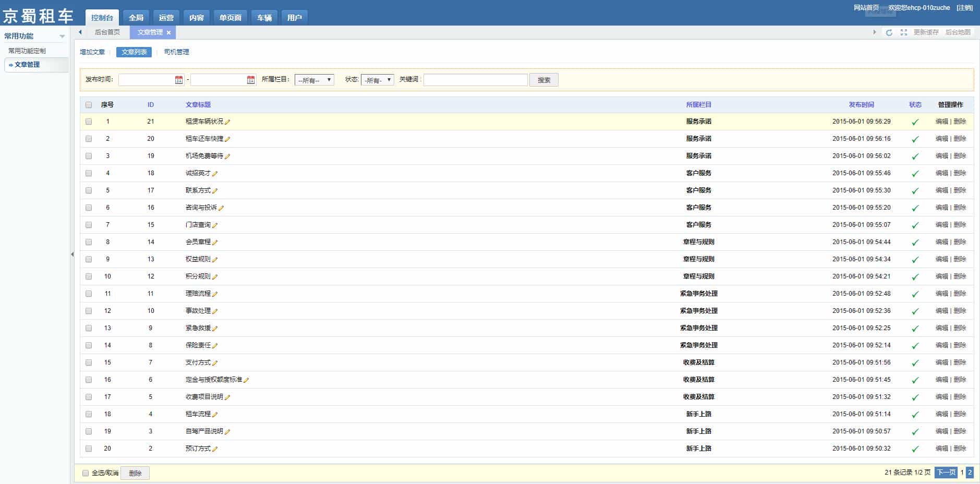Click the 关键词 input field
The image size is (980, 484).
475,80
